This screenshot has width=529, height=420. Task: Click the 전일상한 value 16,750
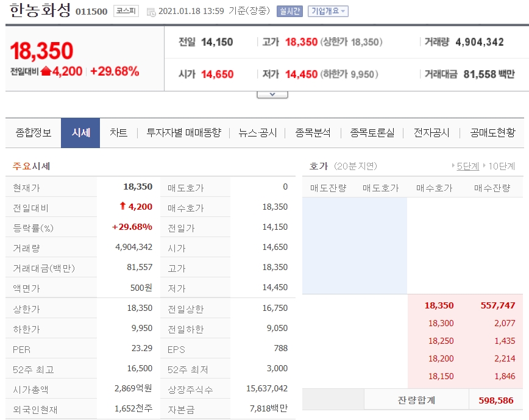click(275, 308)
